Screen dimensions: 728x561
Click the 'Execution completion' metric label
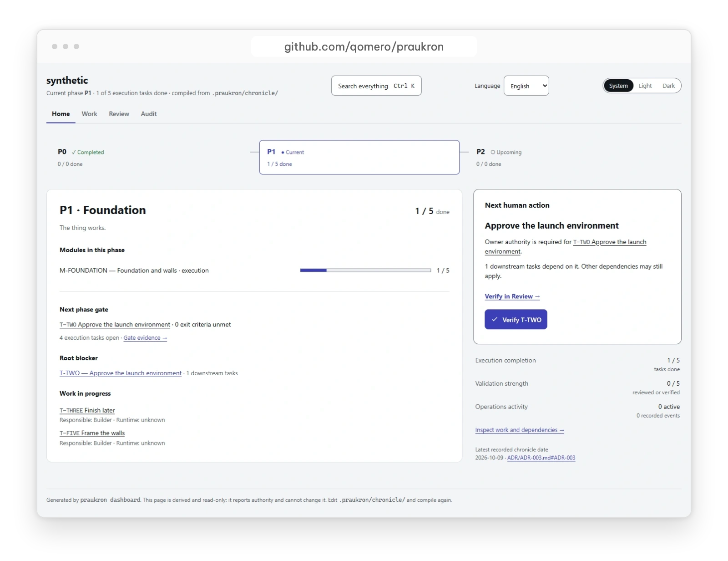[506, 360]
